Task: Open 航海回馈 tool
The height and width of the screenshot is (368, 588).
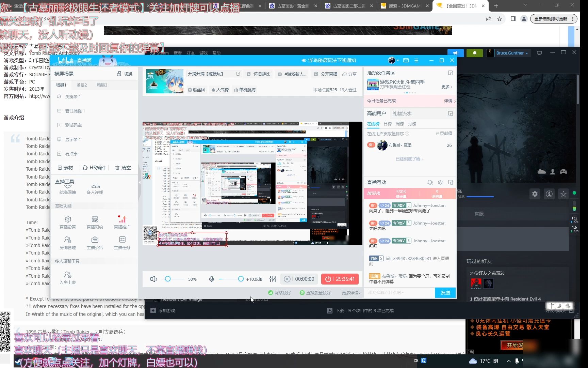Action: pyautogui.click(x=68, y=189)
